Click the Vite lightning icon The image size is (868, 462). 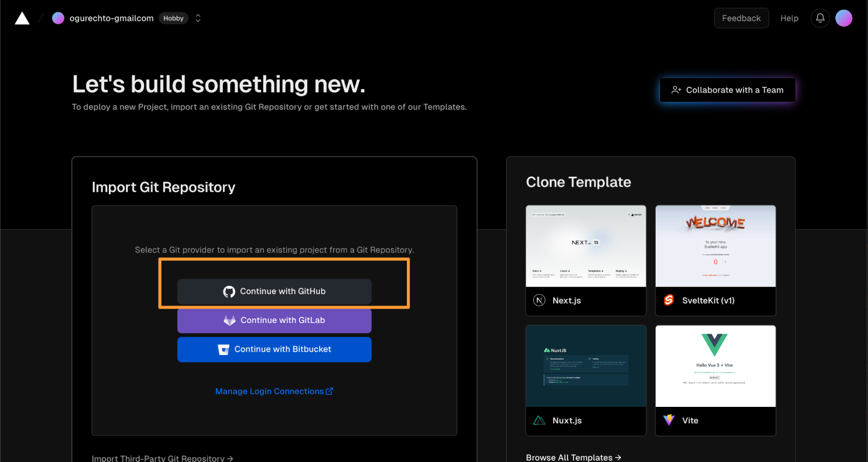(669, 420)
